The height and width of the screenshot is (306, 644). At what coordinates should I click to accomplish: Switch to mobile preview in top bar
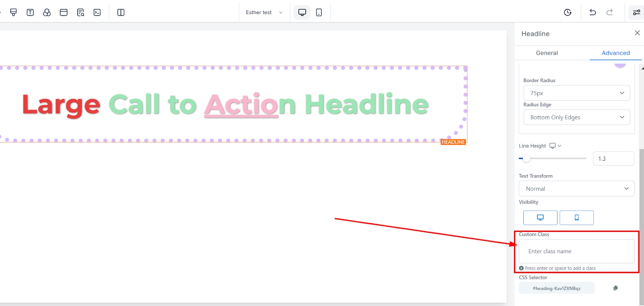319,12
